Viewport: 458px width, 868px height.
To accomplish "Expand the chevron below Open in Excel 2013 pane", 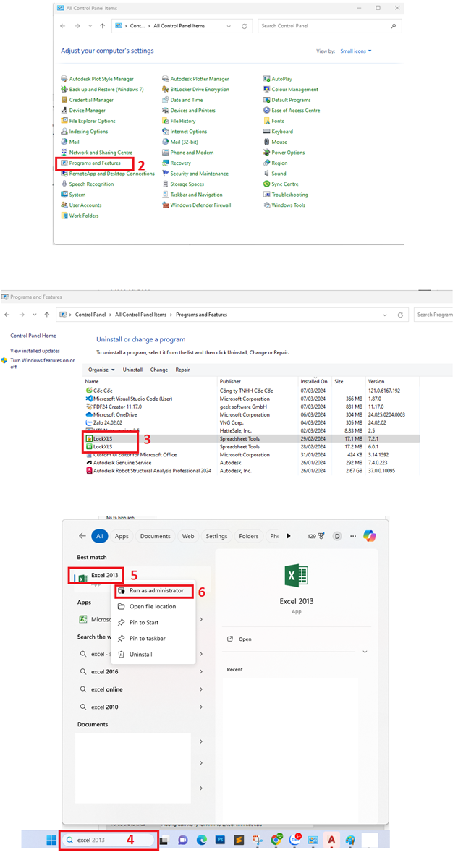I will click(x=365, y=652).
